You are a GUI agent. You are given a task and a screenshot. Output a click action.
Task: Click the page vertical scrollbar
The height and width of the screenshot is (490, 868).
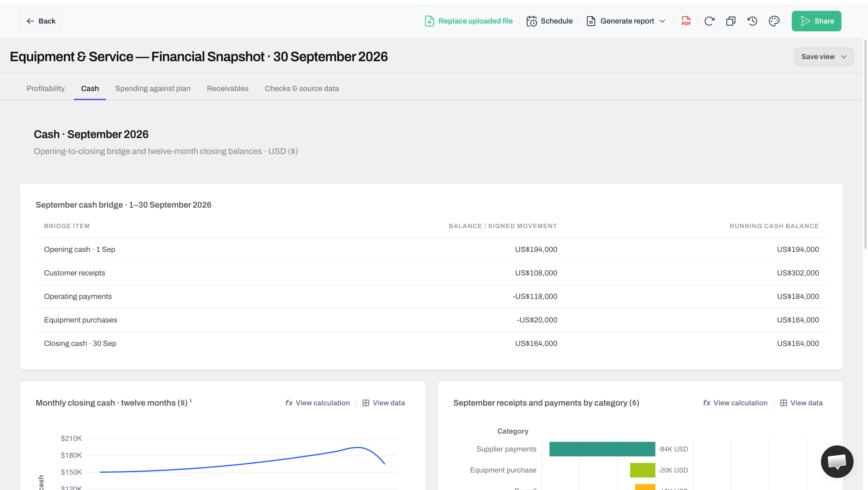tap(865, 145)
